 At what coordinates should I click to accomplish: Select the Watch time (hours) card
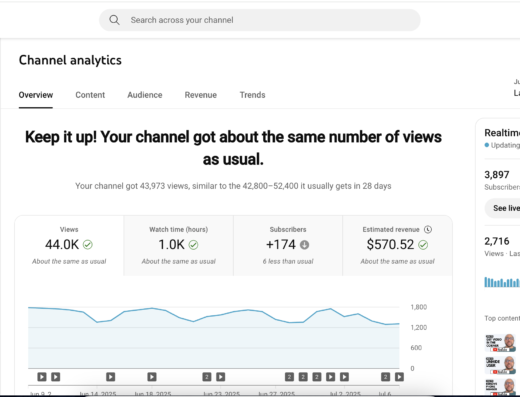click(x=178, y=246)
